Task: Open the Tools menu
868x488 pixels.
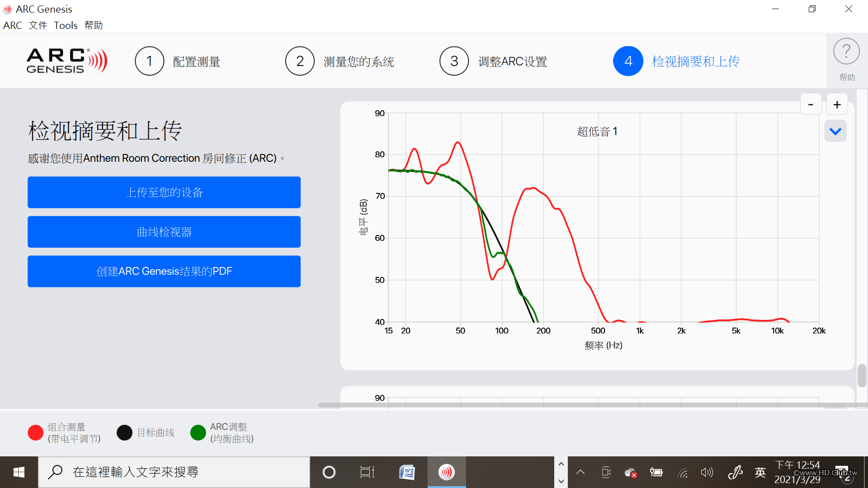Action: tap(66, 25)
